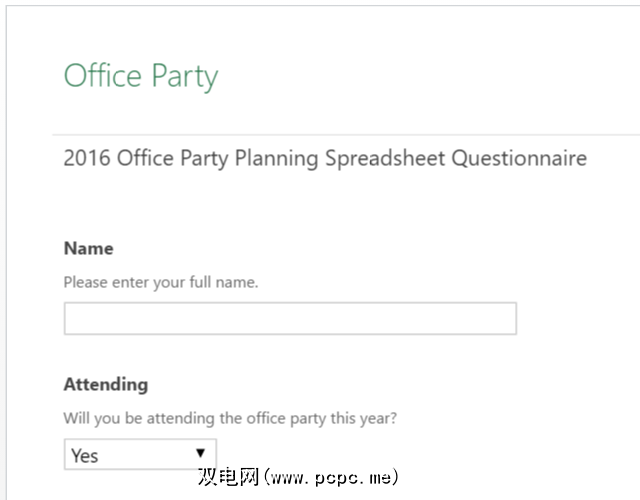Image resolution: width=640 pixels, height=500 pixels.
Task: Click the "Please enter your full name." hint
Action: coord(161,282)
